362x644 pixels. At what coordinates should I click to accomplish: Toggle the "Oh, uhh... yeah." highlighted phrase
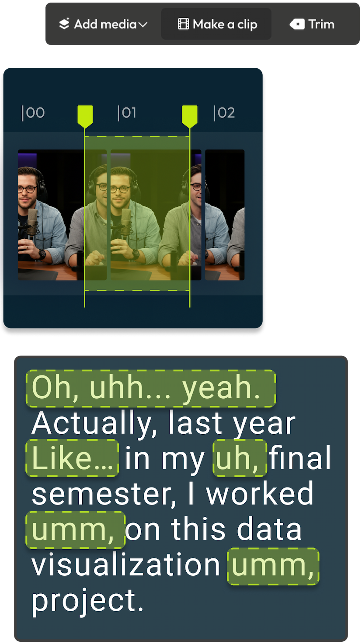pos(151,388)
